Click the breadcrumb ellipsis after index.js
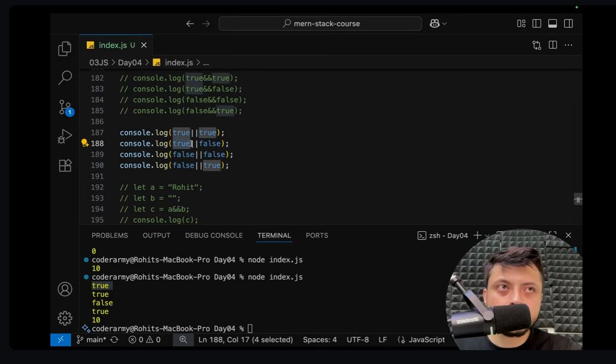616x364 pixels. click(206, 63)
